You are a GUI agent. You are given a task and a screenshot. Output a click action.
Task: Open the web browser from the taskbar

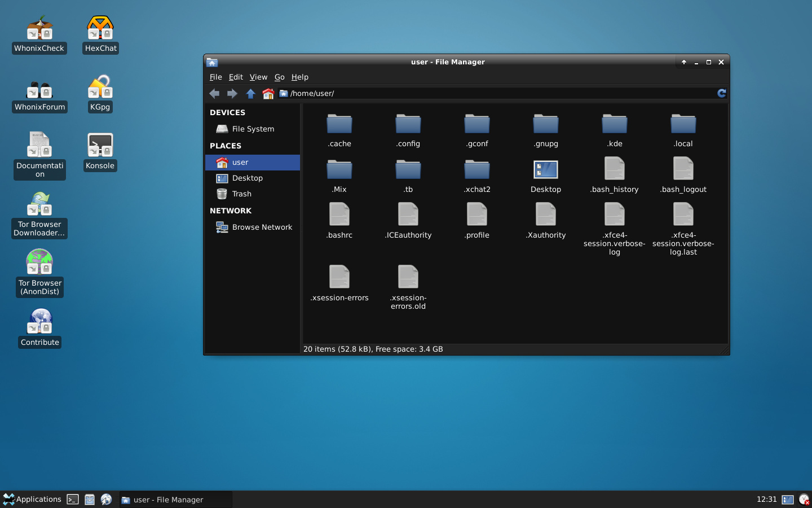point(107,500)
